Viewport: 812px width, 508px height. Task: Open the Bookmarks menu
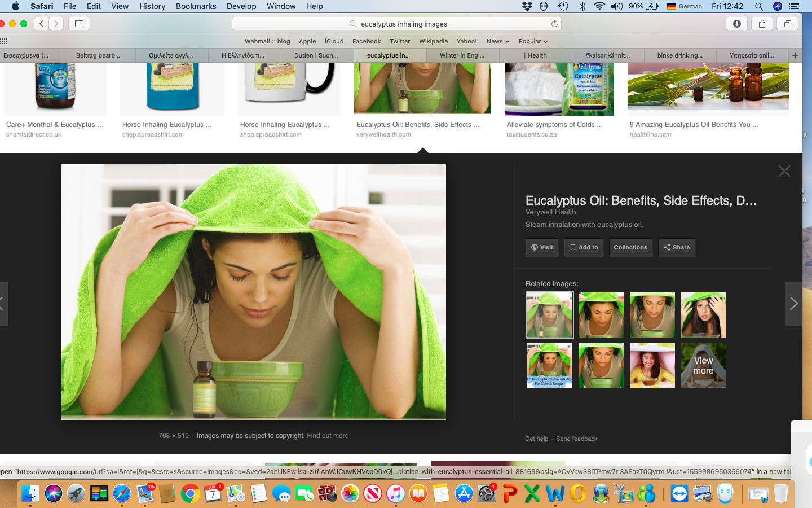point(196,6)
